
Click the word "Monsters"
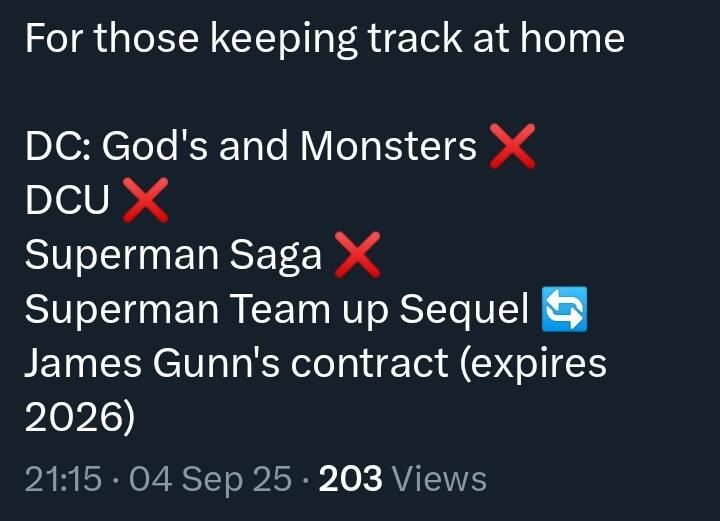pyautogui.click(x=388, y=148)
